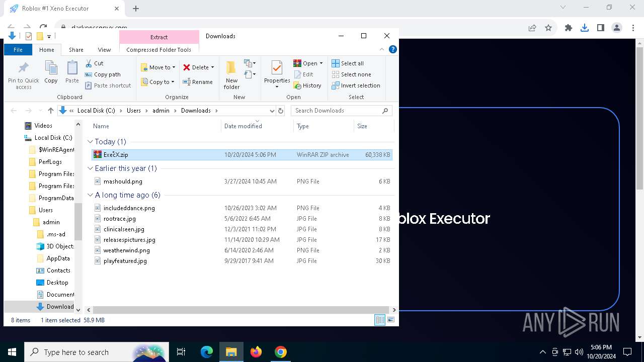This screenshot has width=644, height=362.
Task: Select weatherwind.png file
Action: pyautogui.click(x=242, y=250)
